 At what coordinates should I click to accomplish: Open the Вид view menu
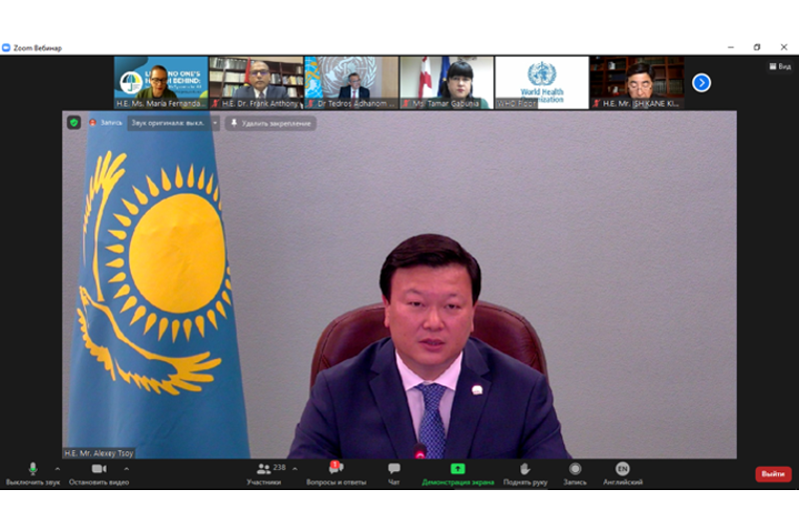pyautogui.click(x=779, y=67)
